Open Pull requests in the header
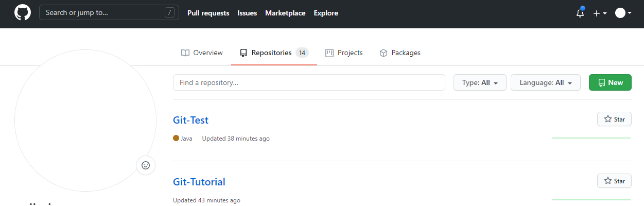Viewport: 644px width, 206px height. click(208, 13)
